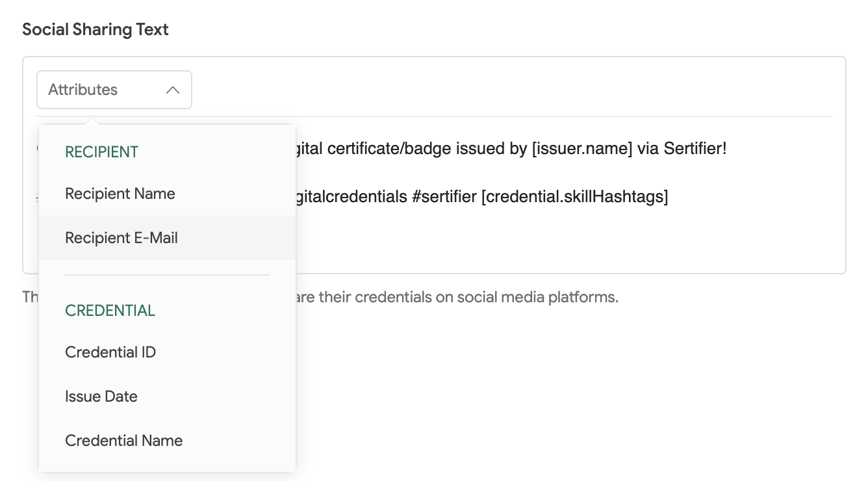This screenshot has height=481, width=868.
Task: Click the [issuer.name] placeholder in text
Action: pyautogui.click(x=582, y=149)
